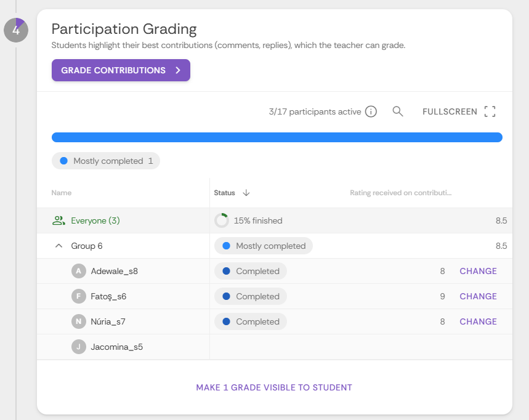Click FULLSCREEN label
The height and width of the screenshot is (420, 529).
450,111
